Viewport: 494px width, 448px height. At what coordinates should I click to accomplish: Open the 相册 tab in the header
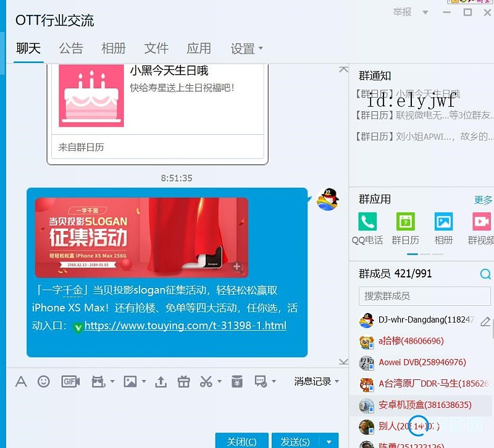tap(114, 49)
